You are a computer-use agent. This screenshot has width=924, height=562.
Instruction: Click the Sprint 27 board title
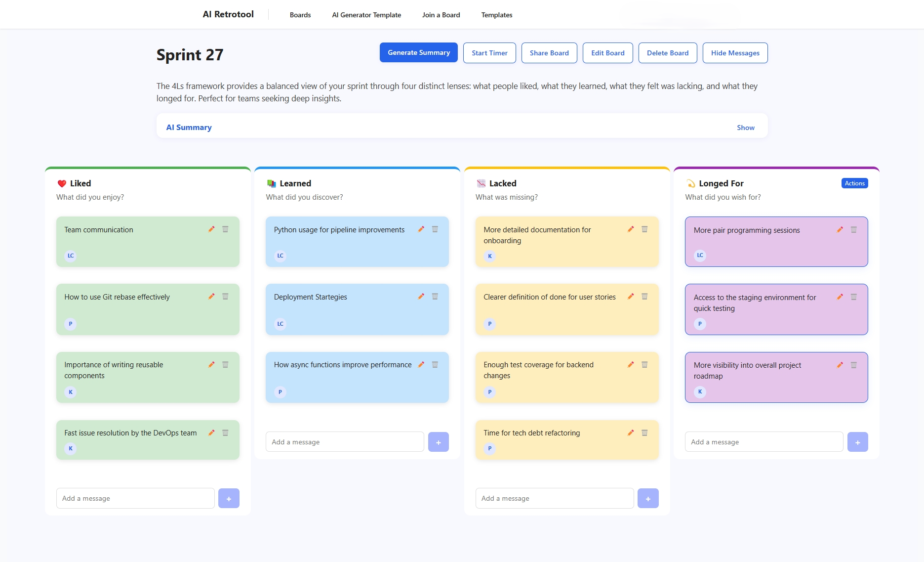coord(190,54)
